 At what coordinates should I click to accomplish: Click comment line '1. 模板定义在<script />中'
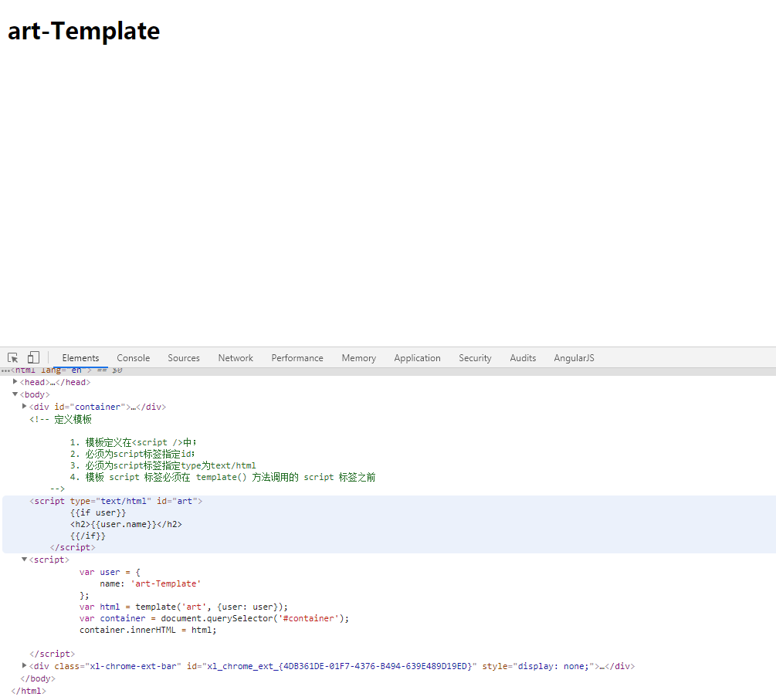click(133, 442)
